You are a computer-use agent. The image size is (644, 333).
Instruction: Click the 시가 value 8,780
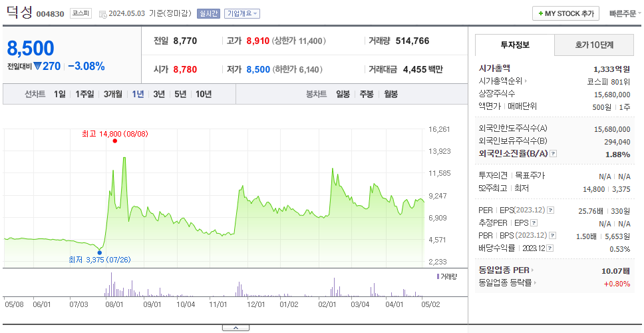pos(185,69)
